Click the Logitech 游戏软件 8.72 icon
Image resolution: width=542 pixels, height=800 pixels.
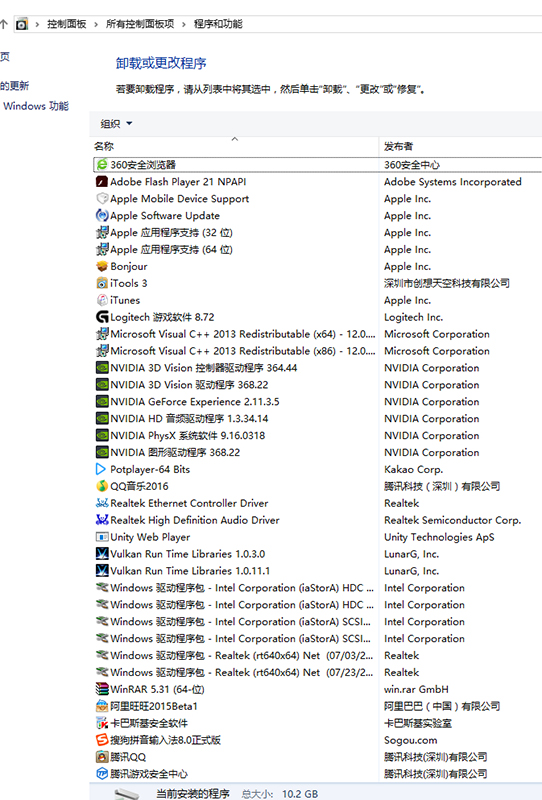(102, 317)
